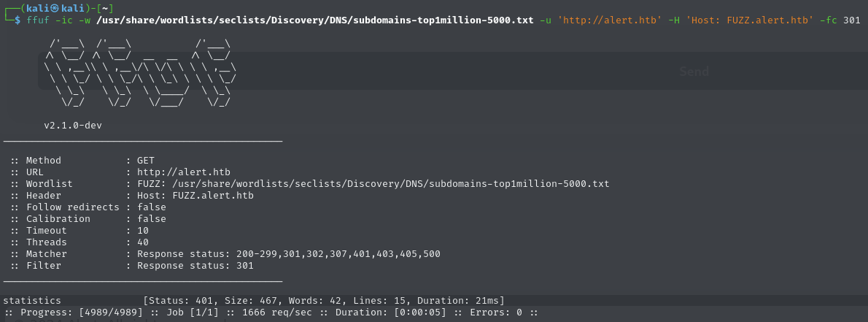The height and width of the screenshot is (322, 868).
Task: Click the faint Send button
Action: point(694,72)
